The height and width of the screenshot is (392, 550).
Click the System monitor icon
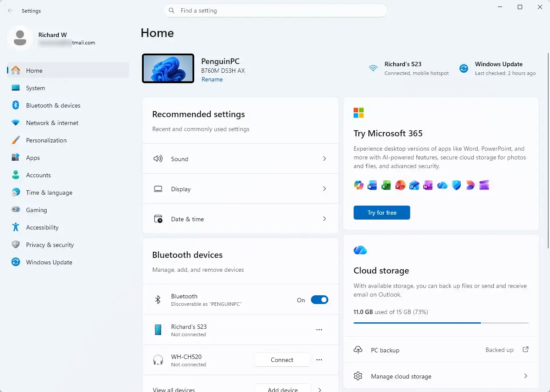(16, 88)
